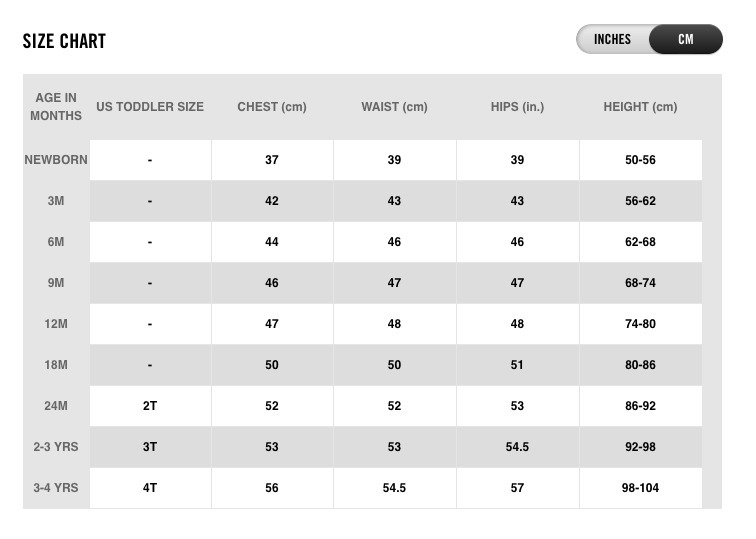
Task: Click the 54.5 hips cell for 3T
Action: pos(517,446)
